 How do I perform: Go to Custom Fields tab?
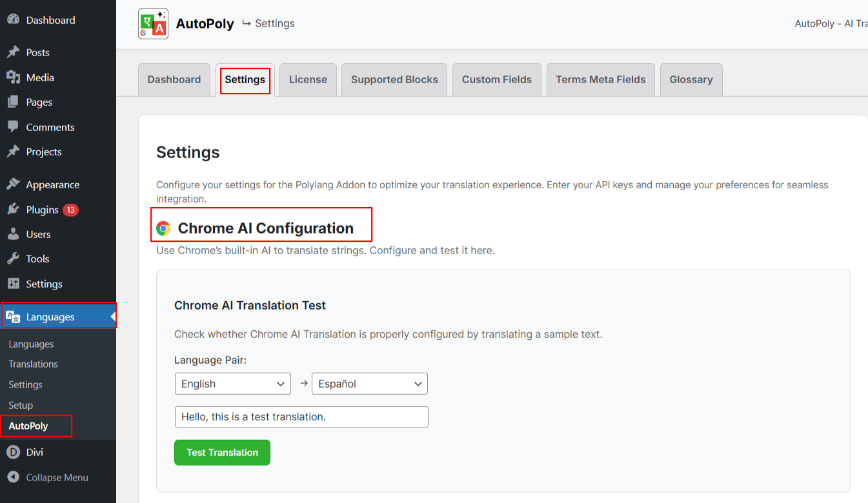(496, 80)
